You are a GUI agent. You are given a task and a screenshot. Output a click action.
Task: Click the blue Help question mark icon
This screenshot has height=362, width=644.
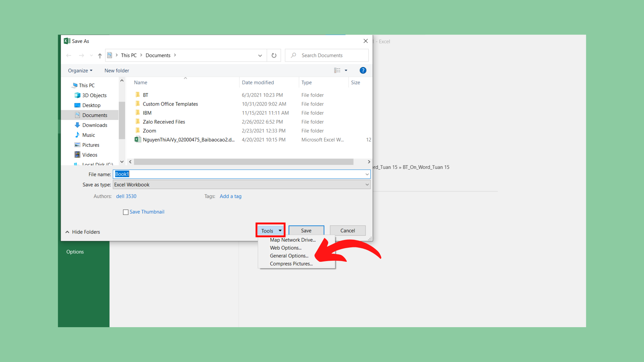tap(363, 70)
